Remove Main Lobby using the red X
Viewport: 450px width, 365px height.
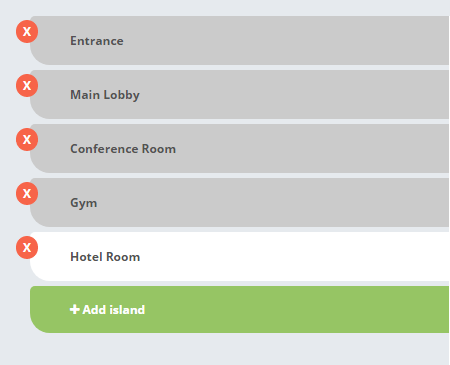pos(27,86)
